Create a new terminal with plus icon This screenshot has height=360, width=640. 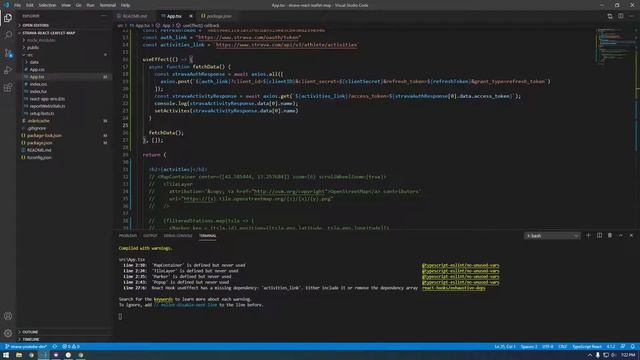click(588, 236)
